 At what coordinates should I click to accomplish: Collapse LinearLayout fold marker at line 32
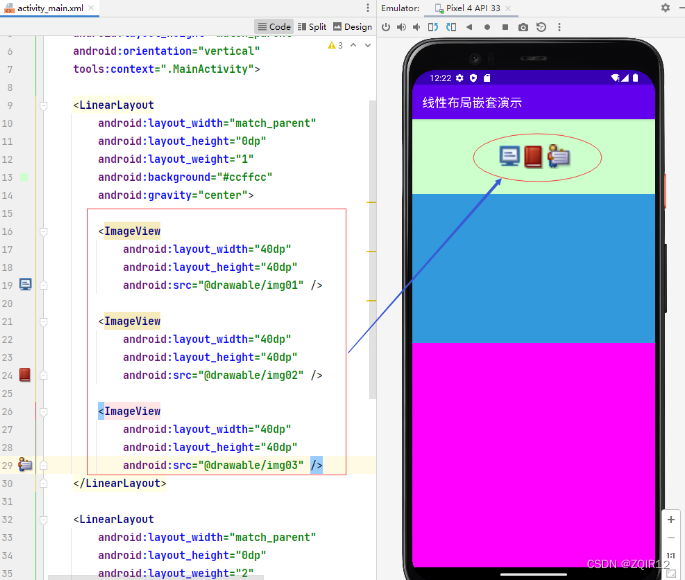(43, 520)
